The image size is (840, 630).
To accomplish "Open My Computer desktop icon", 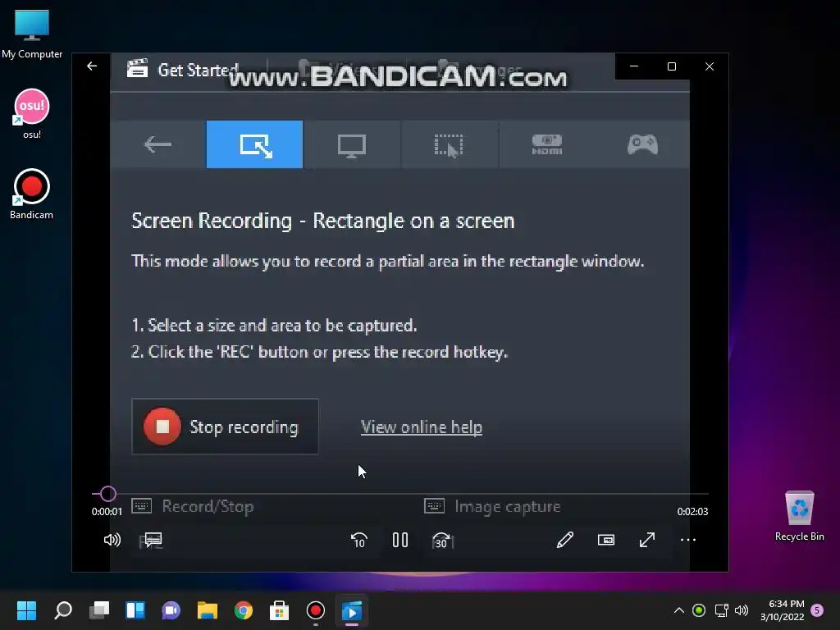I will coord(32,34).
